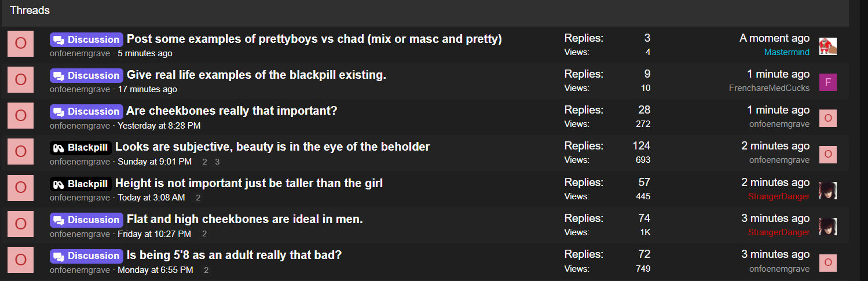This screenshot has width=868, height=281.
Task: Click StrangerDanger's avatar on the Height thread row
Action: [827, 190]
